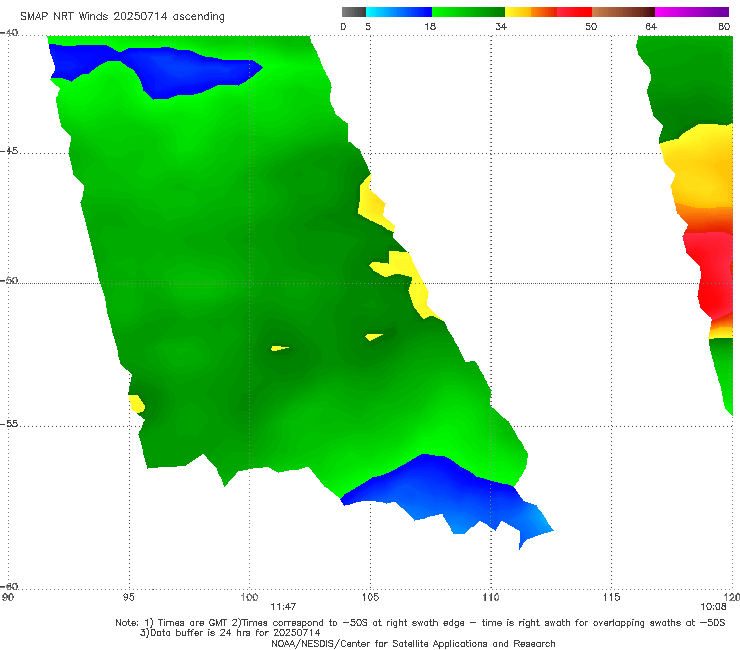Click the yellow-orange segment of the color bar
The height and width of the screenshot is (650, 740).
coord(531,12)
